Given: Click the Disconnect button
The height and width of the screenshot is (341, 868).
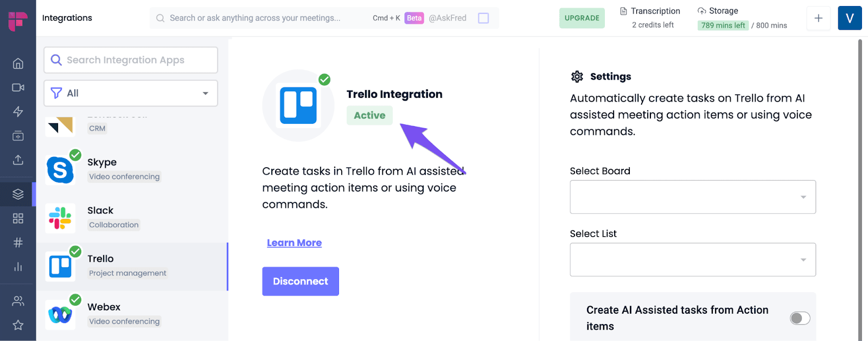Looking at the screenshot, I should 301,281.
